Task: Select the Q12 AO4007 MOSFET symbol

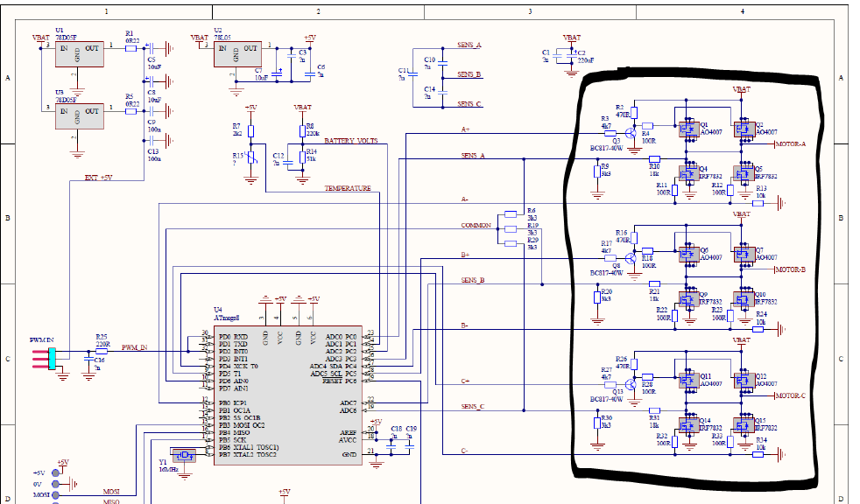Action: [x=744, y=380]
